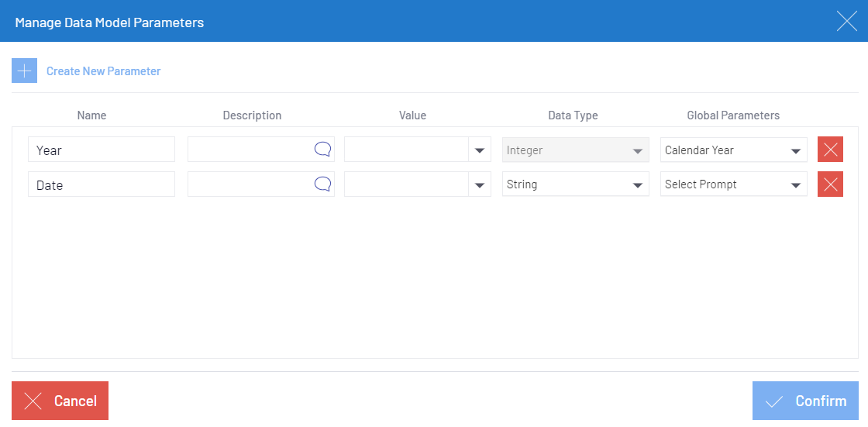Close the Manage Data Model Parameters dialog

(846, 21)
